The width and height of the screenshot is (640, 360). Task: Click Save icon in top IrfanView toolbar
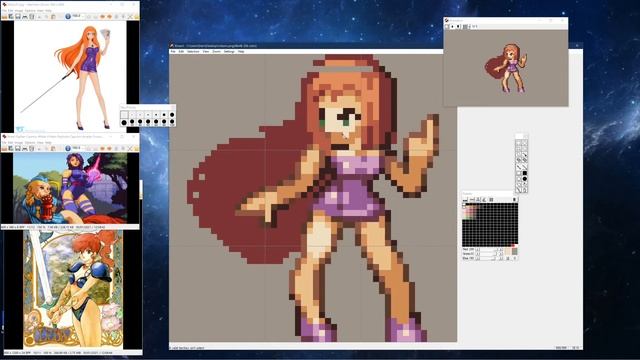point(18,16)
